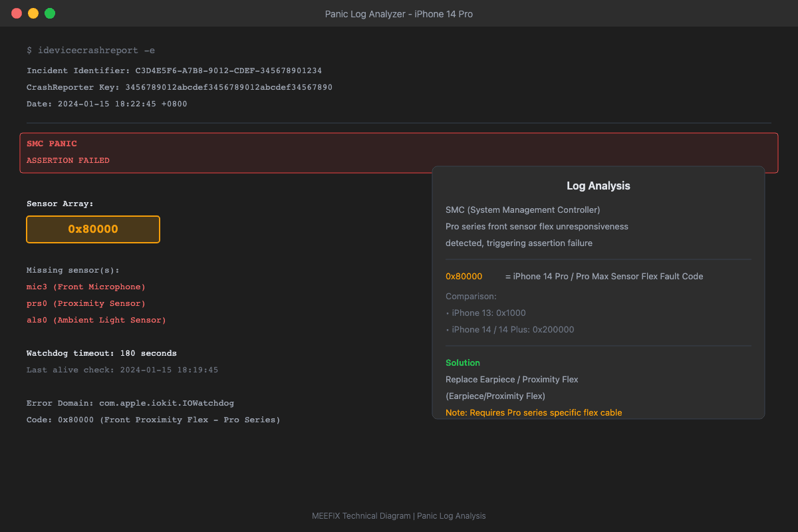798x532 pixels.
Task: Select the als0 Ambient Light Sensor entry
Action: point(96,320)
